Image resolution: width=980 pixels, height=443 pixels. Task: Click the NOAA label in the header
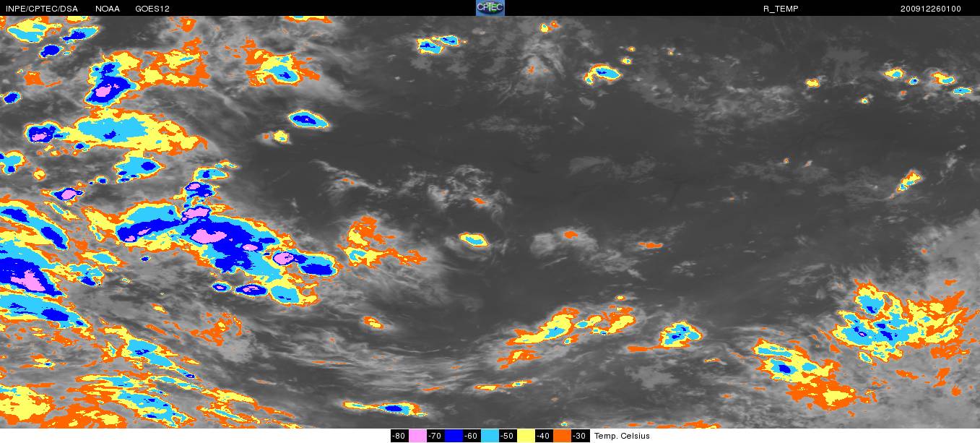pos(107,9)
